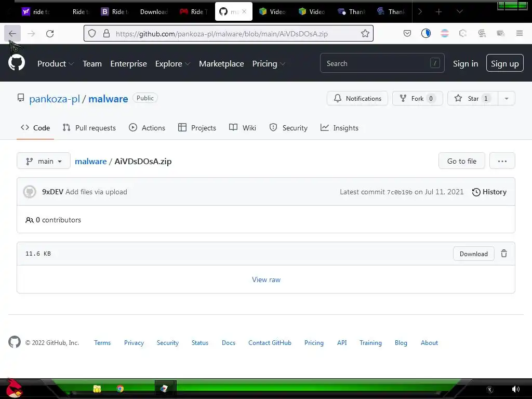Open the footer Status link
Viewport: 532px width, 399px height.
200,343
